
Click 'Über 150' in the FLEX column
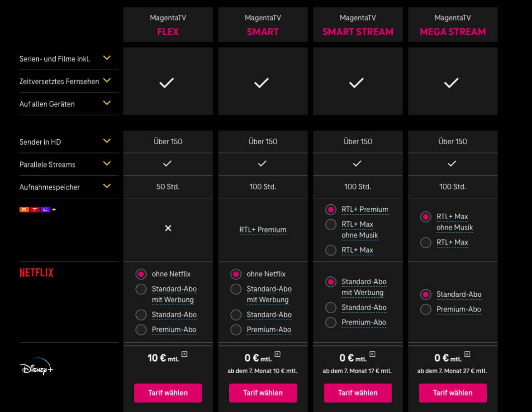pyautogui.click(x=168, y=142)
